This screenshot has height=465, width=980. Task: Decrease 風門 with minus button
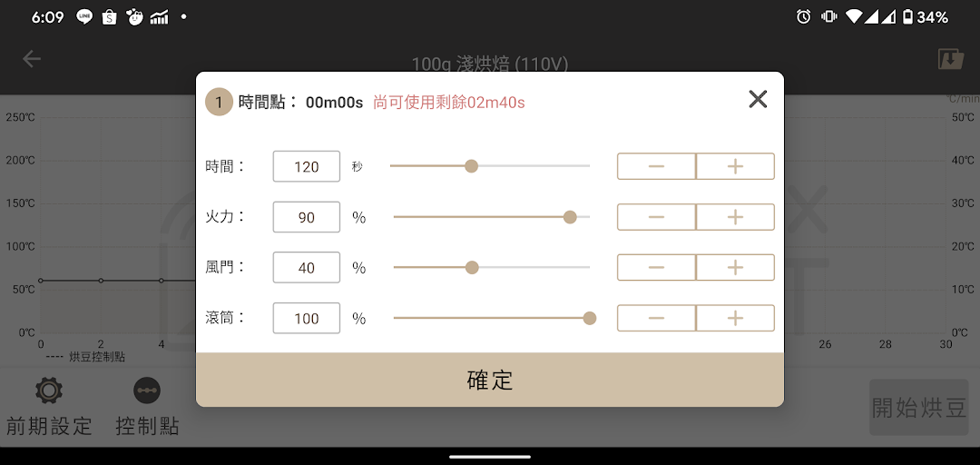click(x=656, y=267)
